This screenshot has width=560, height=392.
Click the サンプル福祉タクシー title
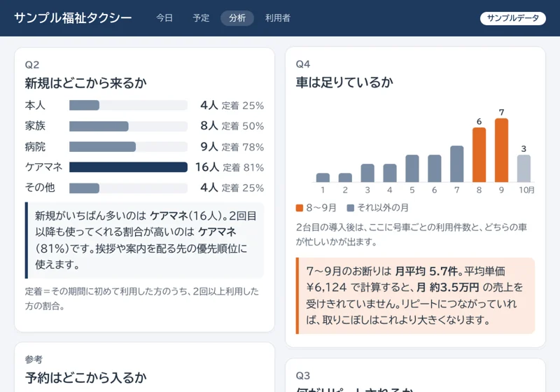(x=73, y=18)
